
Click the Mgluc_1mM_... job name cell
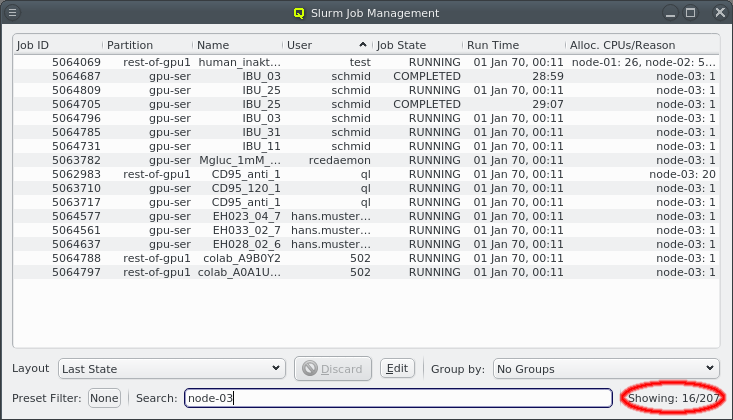point(240,160)
